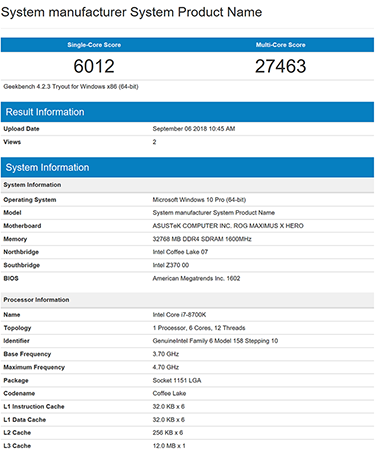
Task: Click the Operating System label
Action: pyautogui.click(x=30, y=200)
